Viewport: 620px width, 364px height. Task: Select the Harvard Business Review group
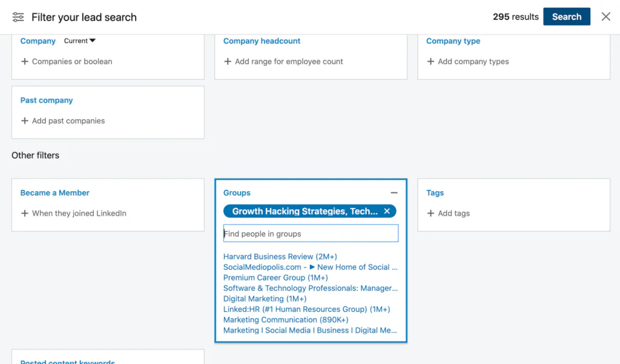280,256
